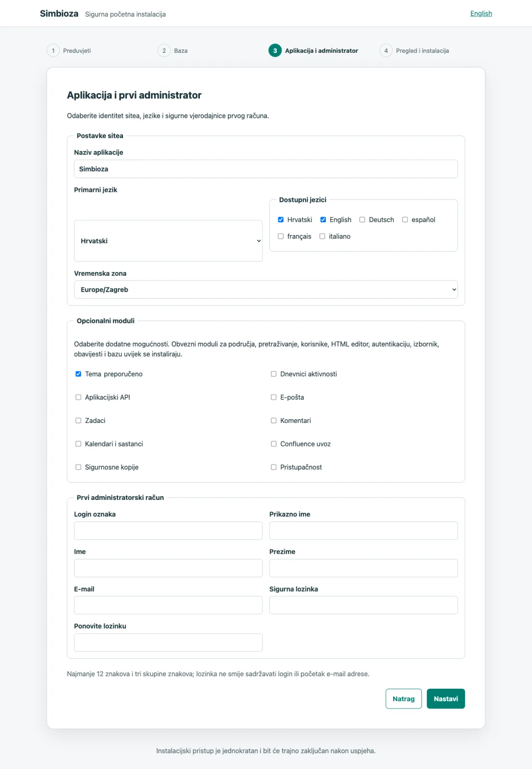
Task: Select step 4 Pregled i instalacija
Action: click(414, 50)
